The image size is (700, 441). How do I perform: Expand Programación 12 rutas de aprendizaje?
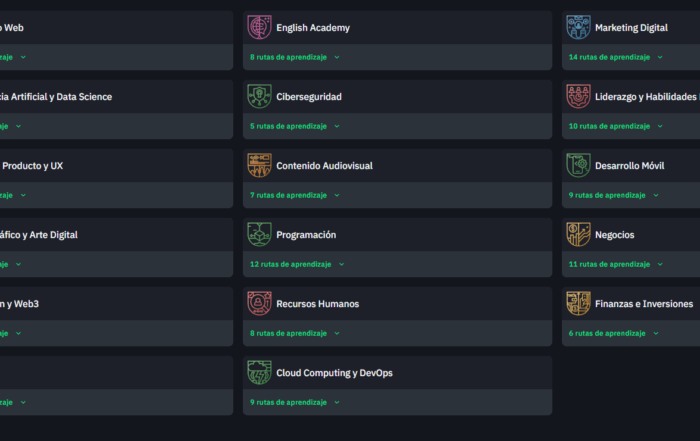pos(297,264)
